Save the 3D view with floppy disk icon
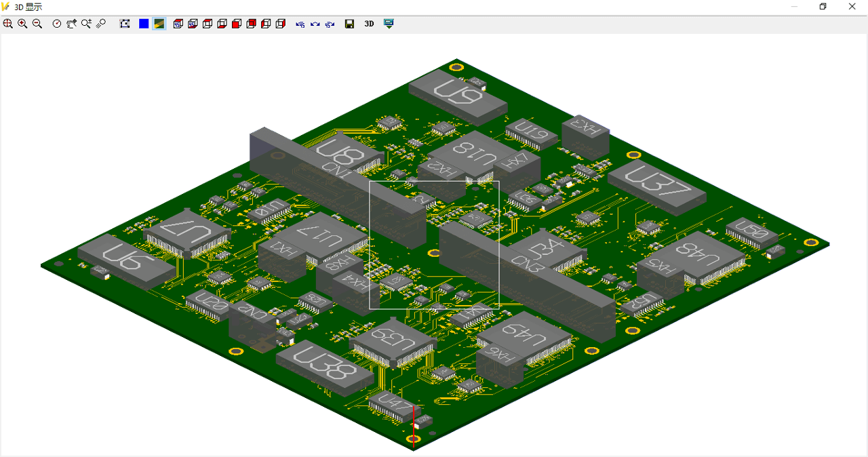868x457 pixels. (x=349, y=24)
